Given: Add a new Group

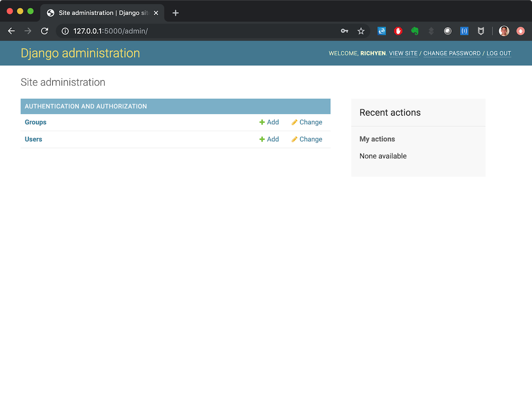Looking at the screenshot, I should (269, 122).
